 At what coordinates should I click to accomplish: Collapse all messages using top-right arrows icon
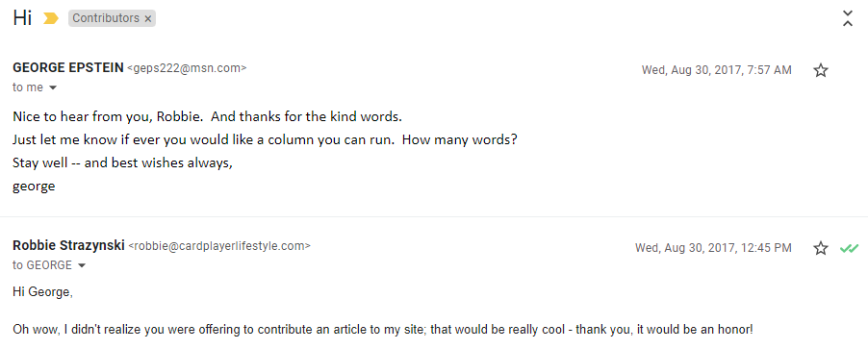[848, 18]
